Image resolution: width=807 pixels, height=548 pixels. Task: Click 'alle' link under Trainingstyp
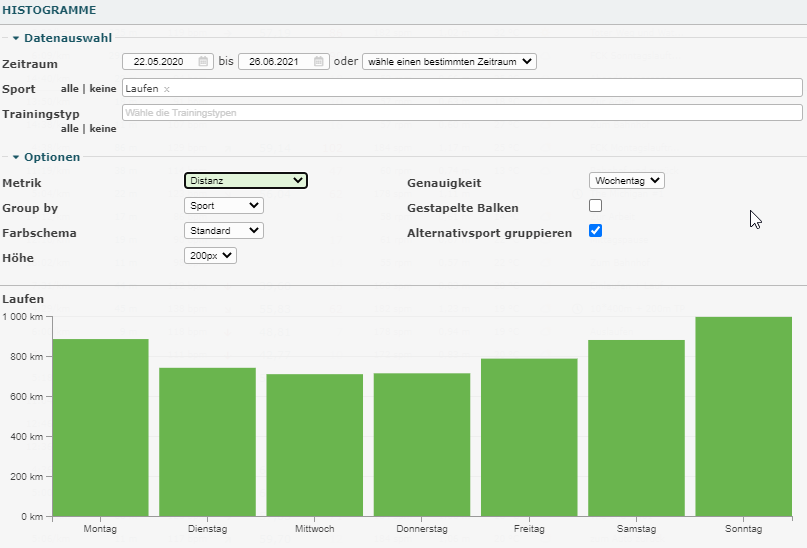click(70, 128)
